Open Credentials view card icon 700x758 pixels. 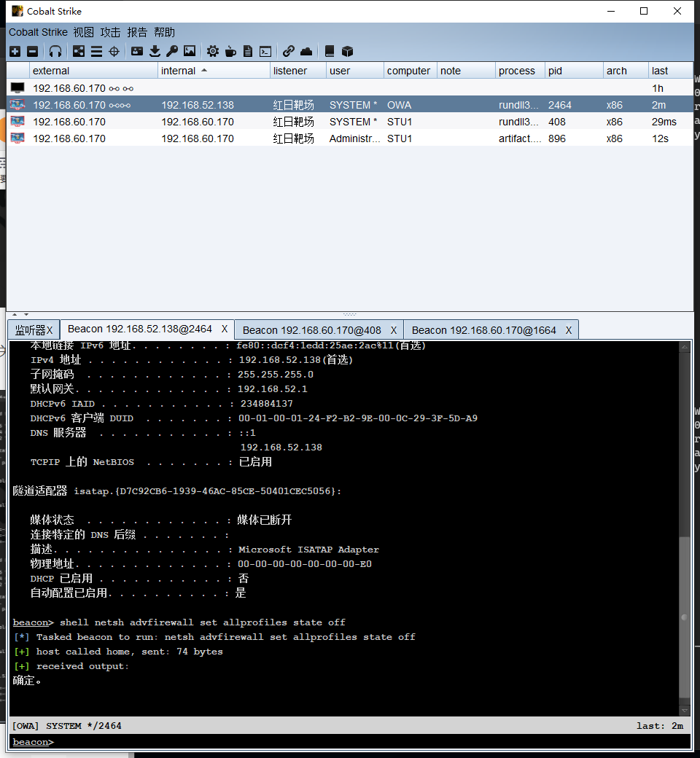click(137, 51)
